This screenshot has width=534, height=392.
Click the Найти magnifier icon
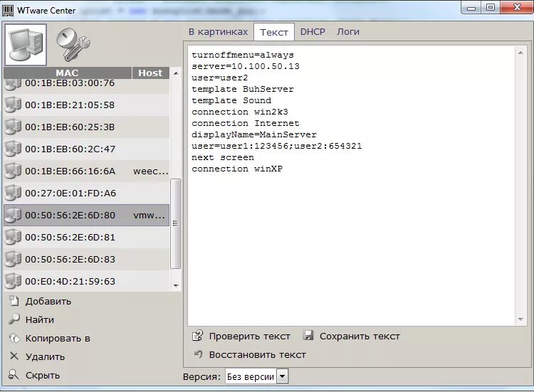[14, 319]
